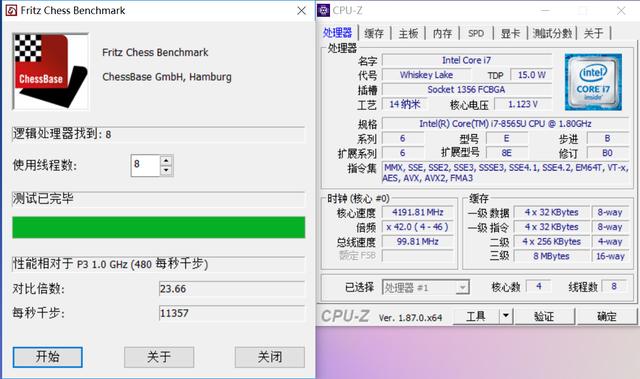
Task: Click the Intel Core i7 badge logo
Action: coord(593,82)
